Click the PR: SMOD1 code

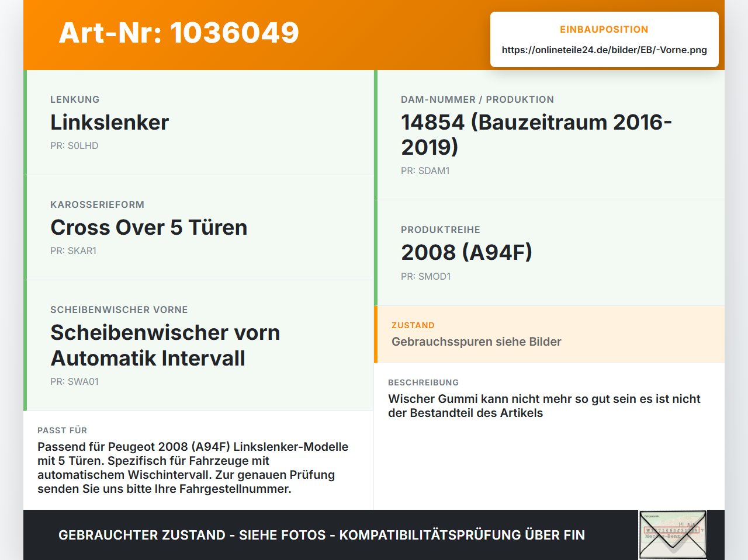click(x=425, y=276)
